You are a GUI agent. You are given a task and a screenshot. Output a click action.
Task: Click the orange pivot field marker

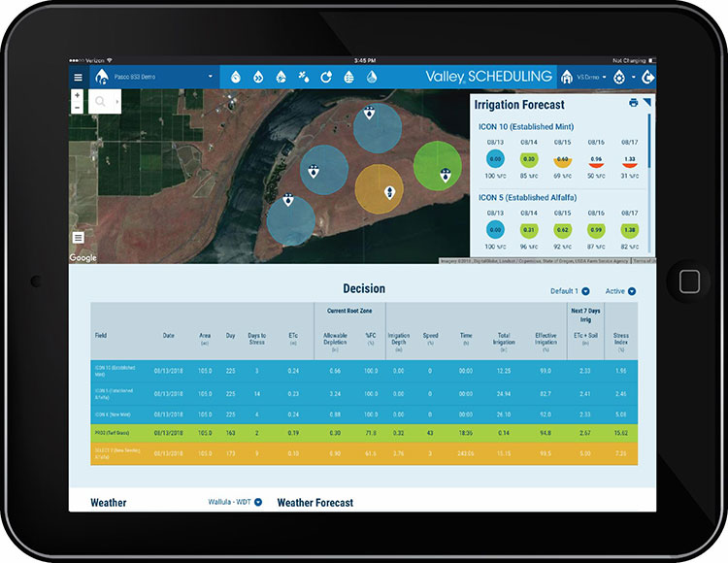(x=390, y=192)
